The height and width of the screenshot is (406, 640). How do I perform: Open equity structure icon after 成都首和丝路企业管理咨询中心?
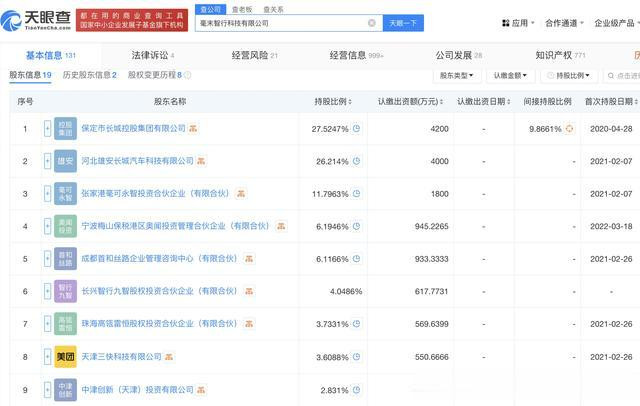point(249,259)
